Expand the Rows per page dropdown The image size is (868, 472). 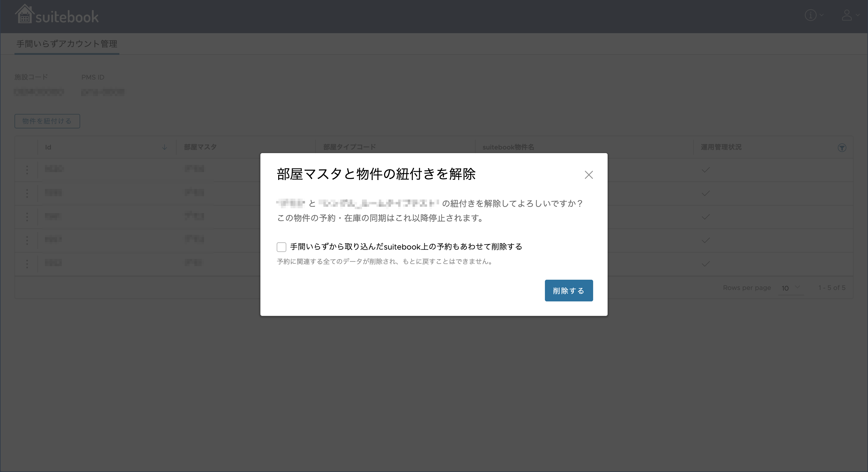(791, 288)
